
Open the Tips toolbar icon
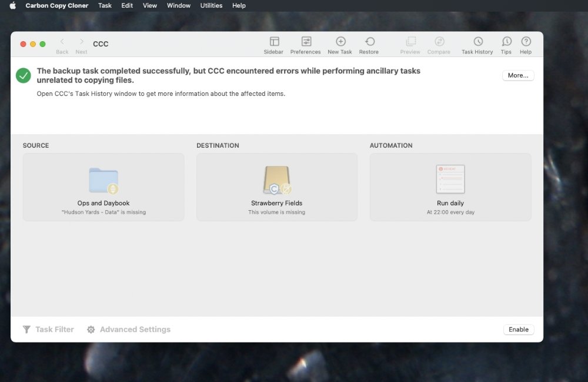point(506,41)
